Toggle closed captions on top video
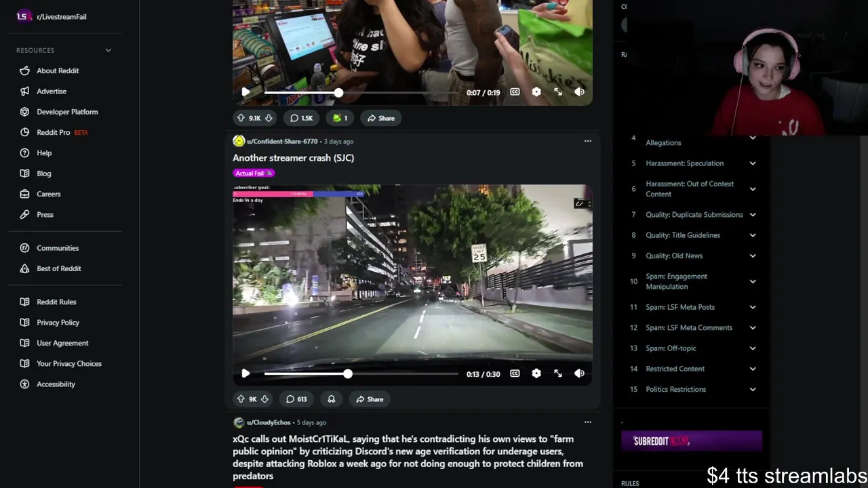868x488 pixels. 515,91
